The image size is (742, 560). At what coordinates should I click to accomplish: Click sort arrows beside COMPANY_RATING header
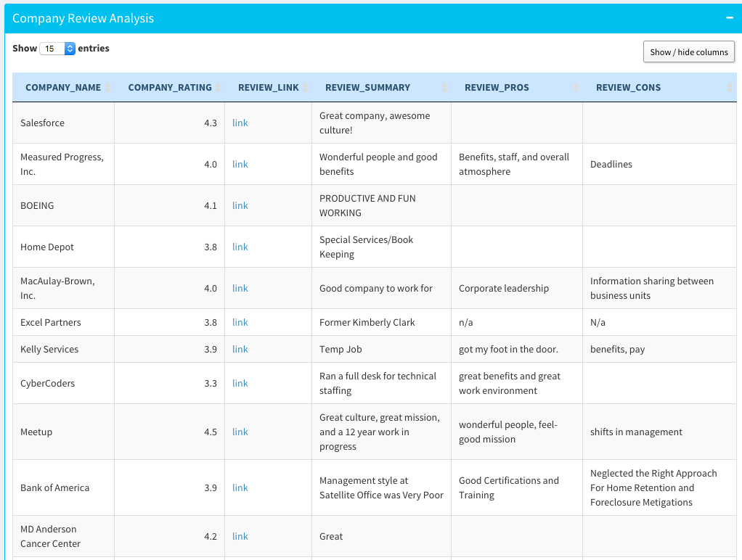[218, 88]
